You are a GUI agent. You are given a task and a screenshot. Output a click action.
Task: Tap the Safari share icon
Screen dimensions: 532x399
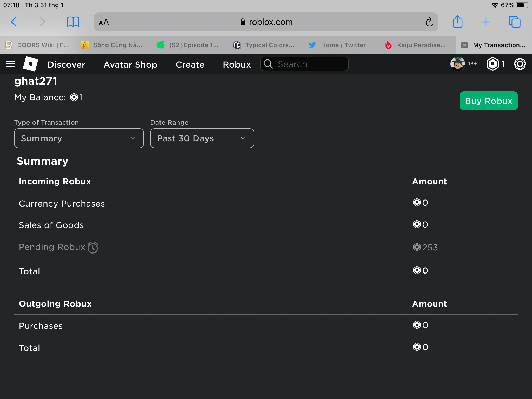click(x=457, y=22)
